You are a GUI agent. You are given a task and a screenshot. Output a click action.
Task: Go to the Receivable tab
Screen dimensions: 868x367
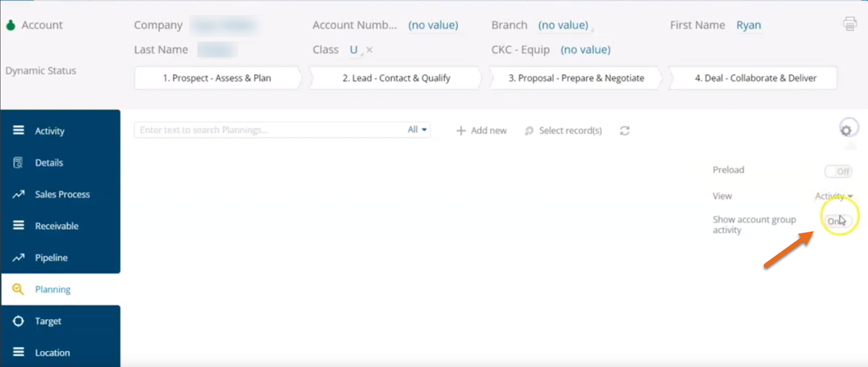[56, 226]
